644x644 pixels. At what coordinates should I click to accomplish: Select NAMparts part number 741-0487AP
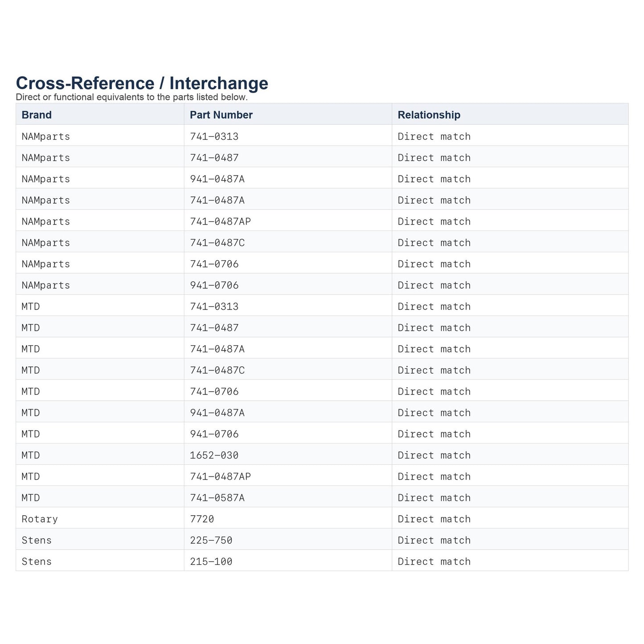pyautogui.click(x=220, y=222)
